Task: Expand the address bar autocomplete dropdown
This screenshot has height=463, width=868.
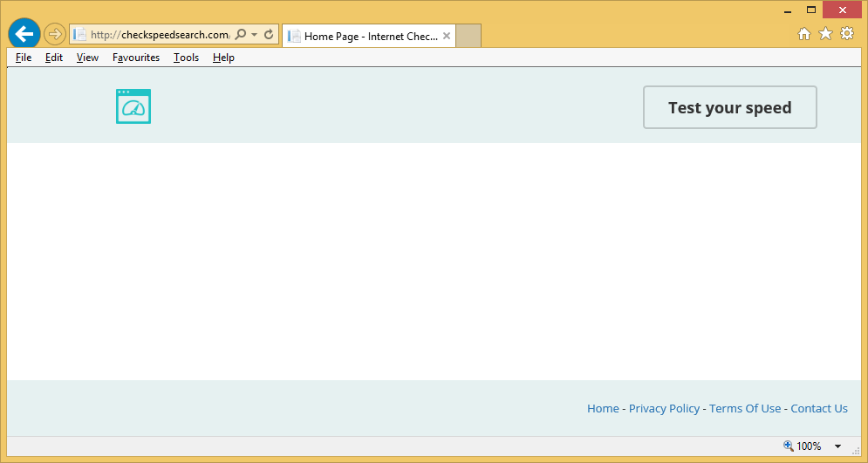Action: (x=255, y=35)
